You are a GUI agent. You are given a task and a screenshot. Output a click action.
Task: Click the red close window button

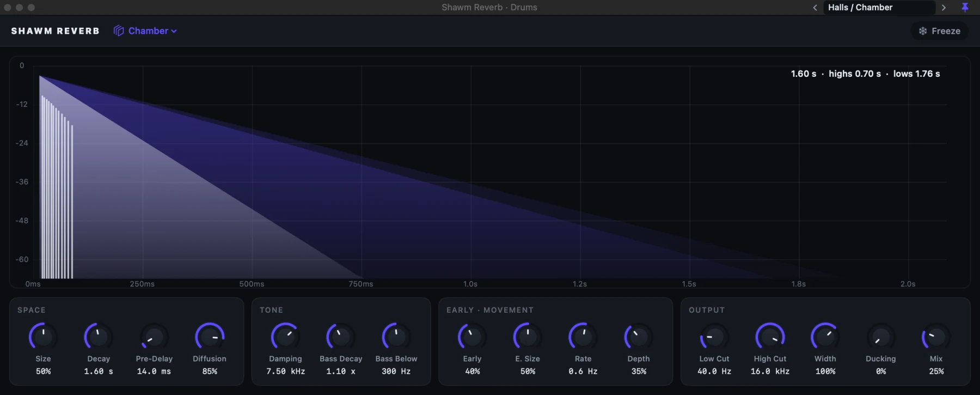[8, 7]
